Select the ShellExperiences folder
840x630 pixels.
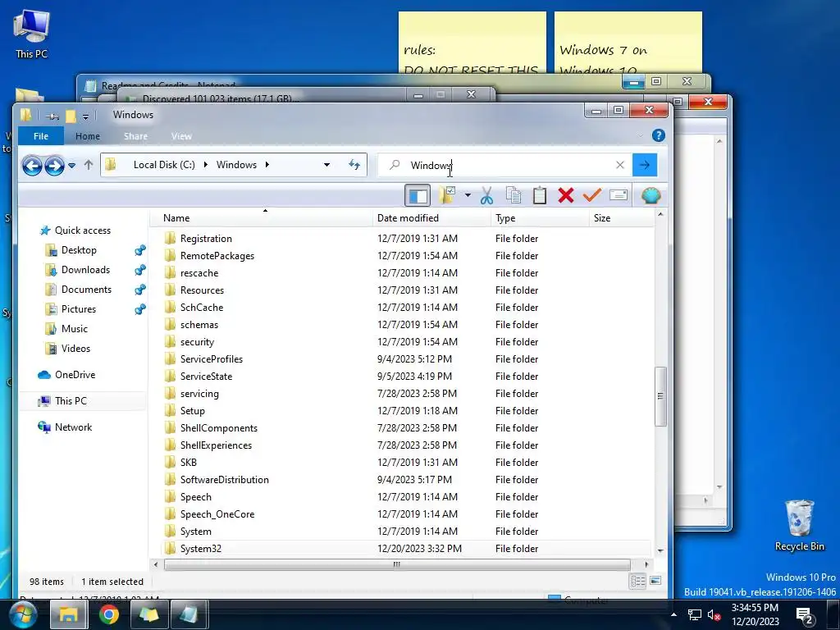pyautogui.click(x=216, y=445)
